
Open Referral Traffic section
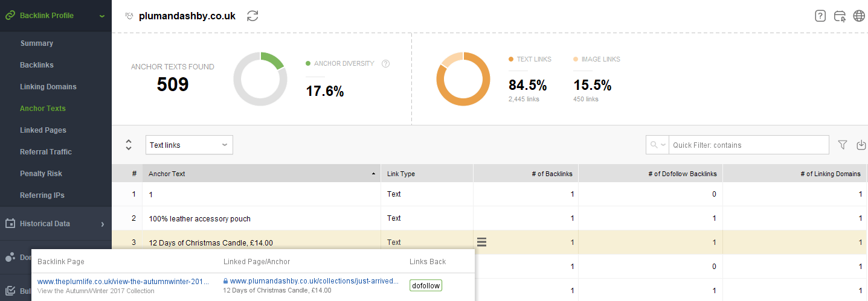point(46,152)
